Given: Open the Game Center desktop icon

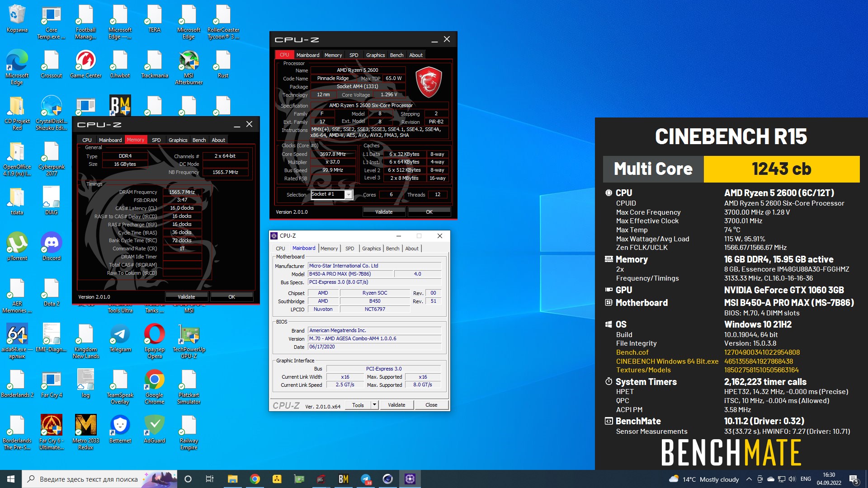Looking at the screenshot, I should [85, 64].
